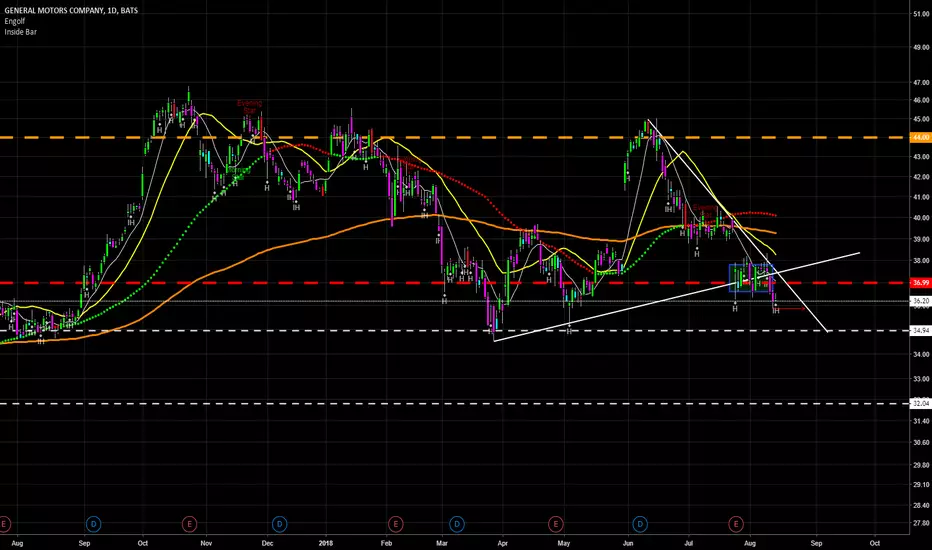Click the 49.00 value on the price axis
932x550 pixels.
point(921,47)
